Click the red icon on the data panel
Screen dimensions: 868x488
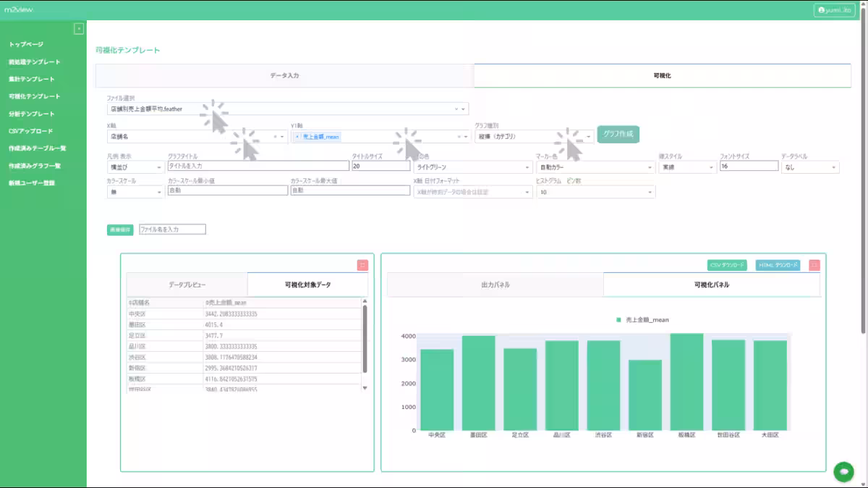point(362,266)
